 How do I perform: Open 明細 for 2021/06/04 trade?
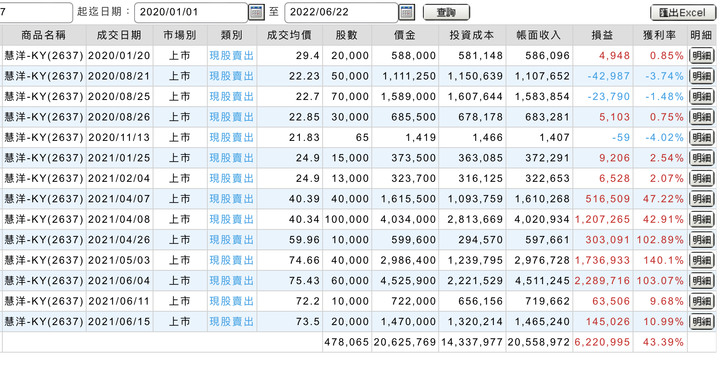tap(702, 281)
